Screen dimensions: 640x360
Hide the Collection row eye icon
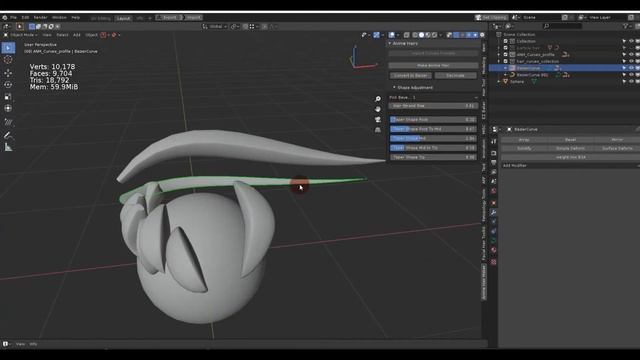[631, 41]
